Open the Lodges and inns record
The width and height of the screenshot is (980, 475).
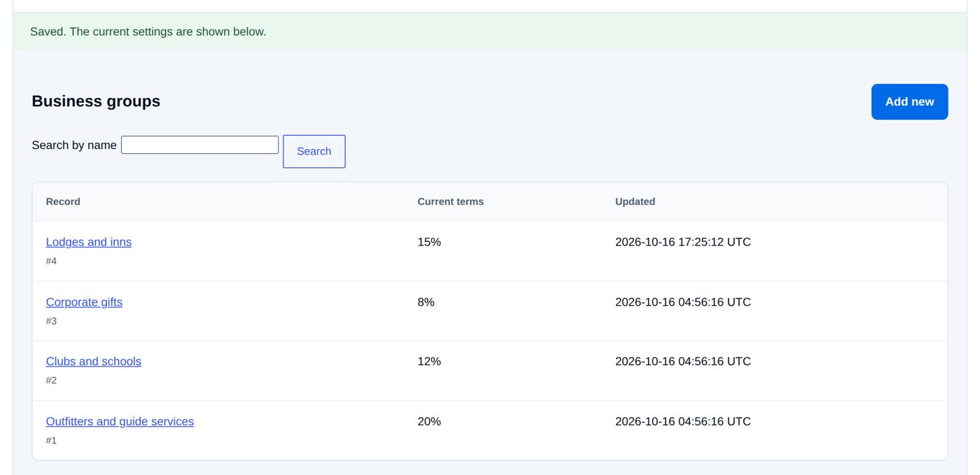click(89, 242)
